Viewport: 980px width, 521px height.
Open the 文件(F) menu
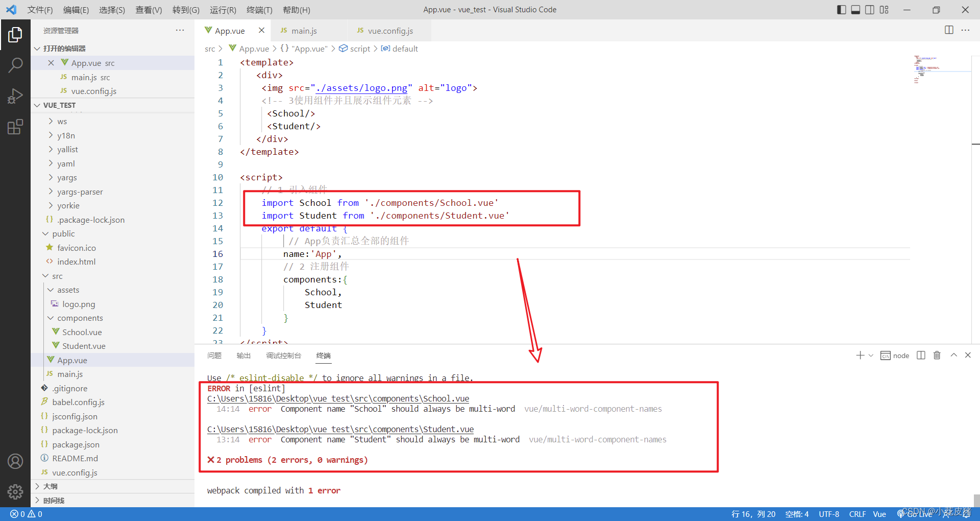click(x=40, y=10)
